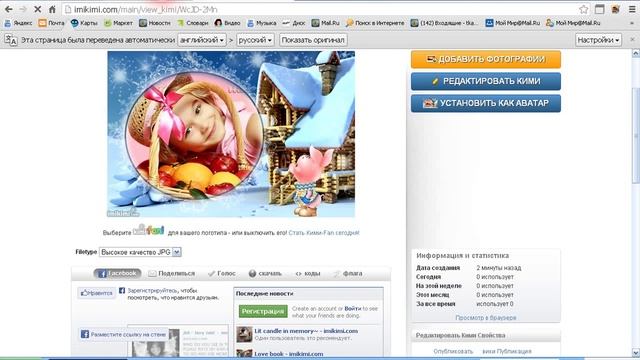The height and width of the screenshot is (360, 640).
Task: Click the browser forward arrow
Action: click(23, 9)
